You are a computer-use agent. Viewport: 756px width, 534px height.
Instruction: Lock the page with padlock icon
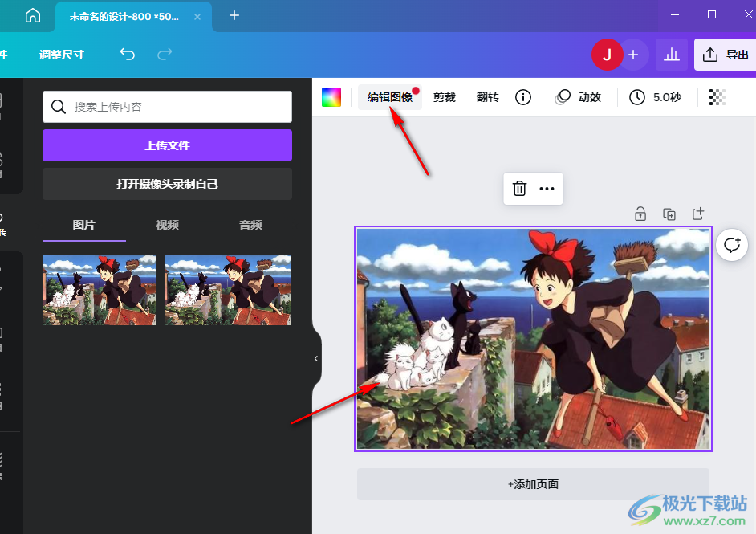pyautogui.click(x=640, y=214)
